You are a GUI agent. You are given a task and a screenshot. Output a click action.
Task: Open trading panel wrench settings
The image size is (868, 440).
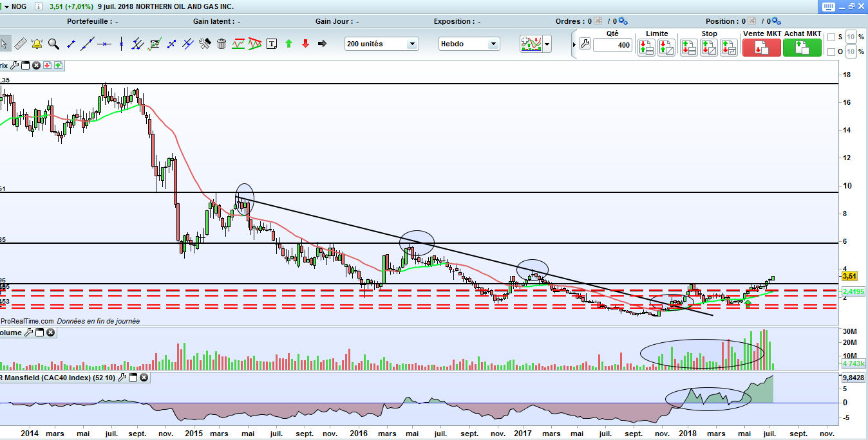click(585, 44)
